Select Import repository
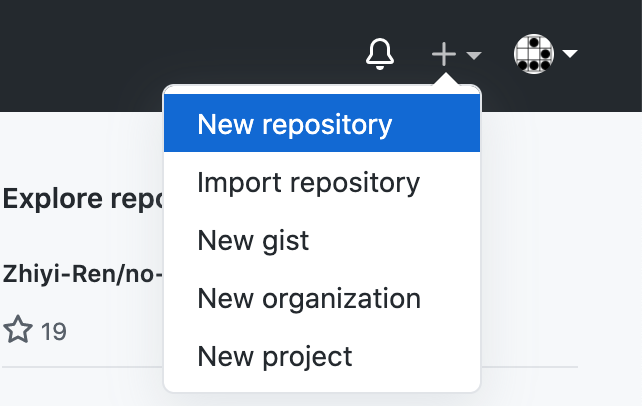This screenshot has height=406, width=642. [x=322, y=182]
